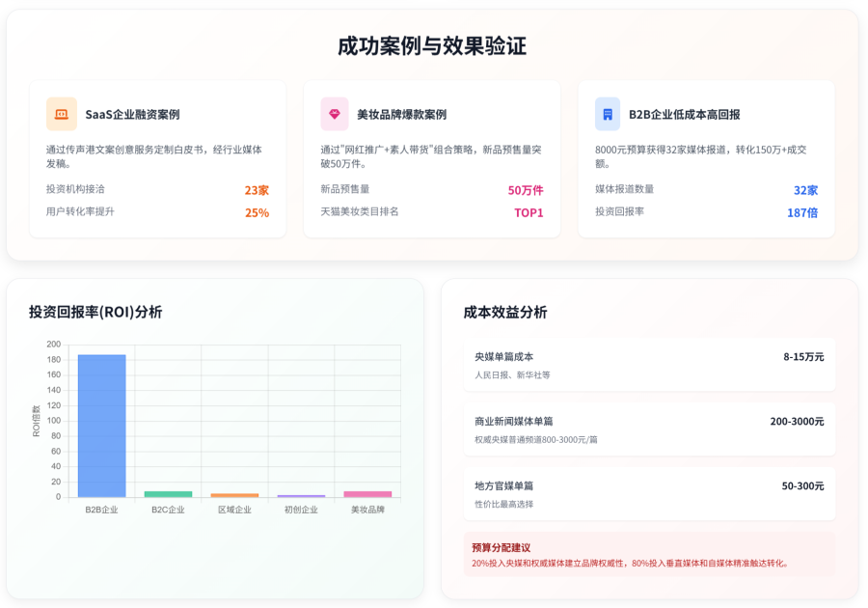Select the 商业新闻媒体单篇 cost row
The height and width of the screenshot is (608, 868).
click(649, 429)
